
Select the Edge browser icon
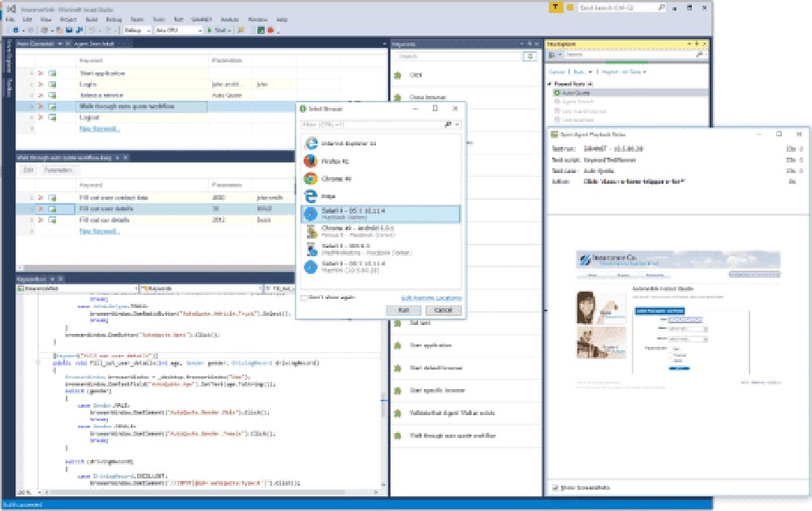pyautogui.click(x=311, y=196)
